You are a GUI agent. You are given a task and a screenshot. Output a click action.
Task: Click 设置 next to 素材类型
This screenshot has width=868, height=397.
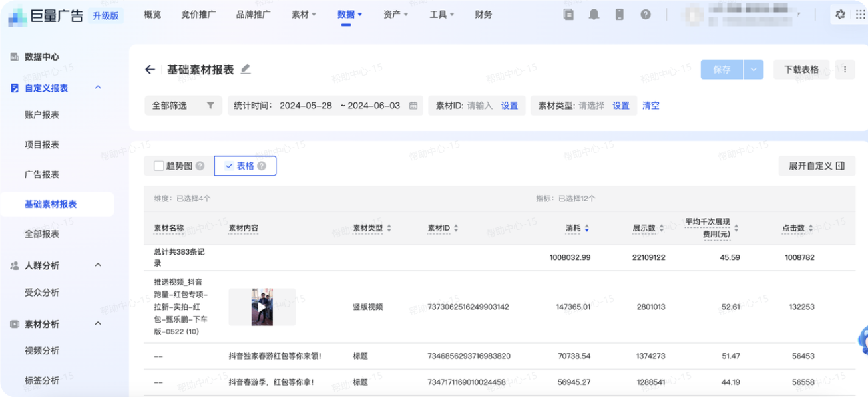point(621,106)
